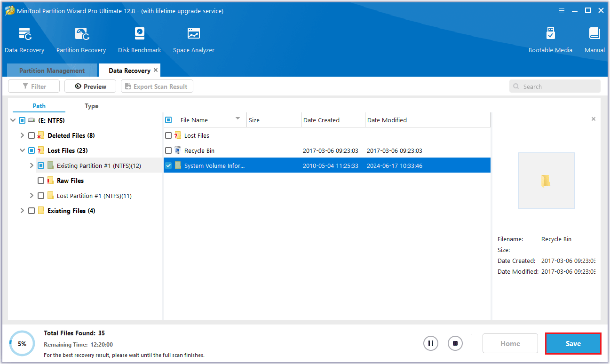
Task: Click the System Volume Information folder icon
Action: pyautogui.click(x=178, y=166)
